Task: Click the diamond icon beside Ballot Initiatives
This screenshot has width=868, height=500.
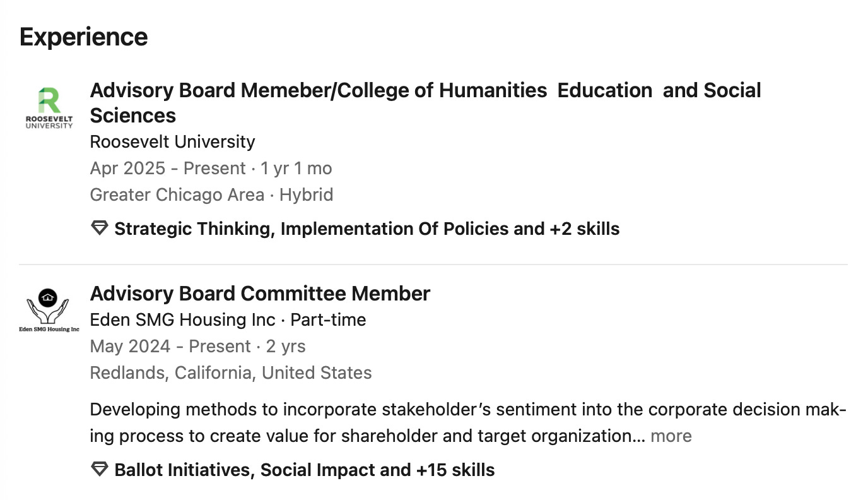Action: [x=100, y=470]
